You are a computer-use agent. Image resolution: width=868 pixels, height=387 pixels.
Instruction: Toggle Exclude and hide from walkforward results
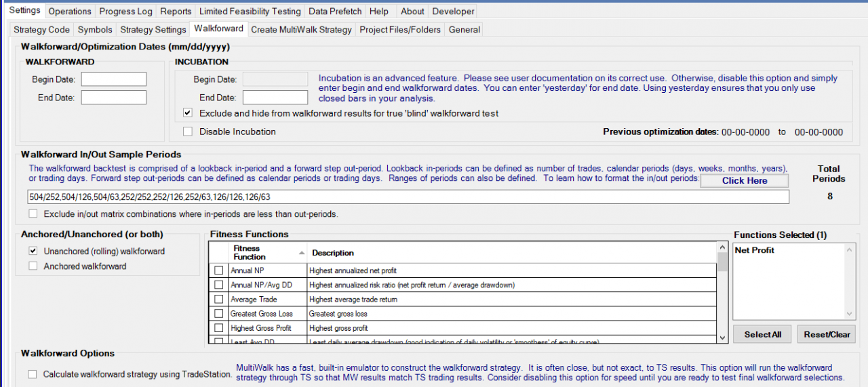[x=188, y=113]
